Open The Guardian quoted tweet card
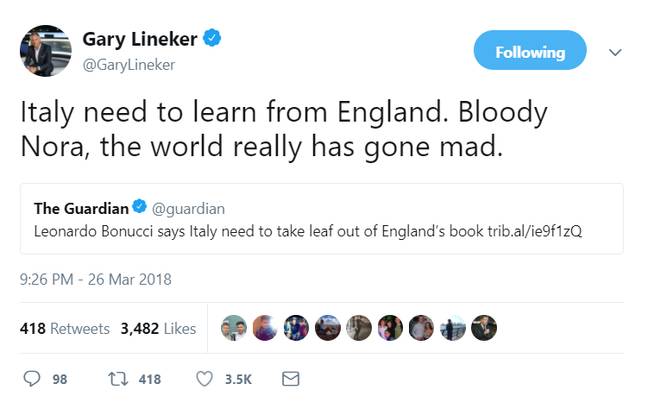Viewport: 648px width, 415px height. coord(322,219)
